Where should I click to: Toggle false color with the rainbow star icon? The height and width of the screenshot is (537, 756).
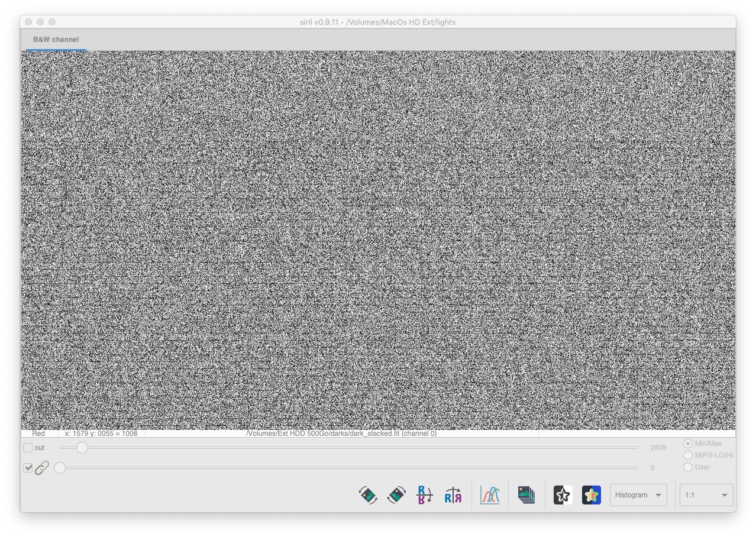(591, 495)
